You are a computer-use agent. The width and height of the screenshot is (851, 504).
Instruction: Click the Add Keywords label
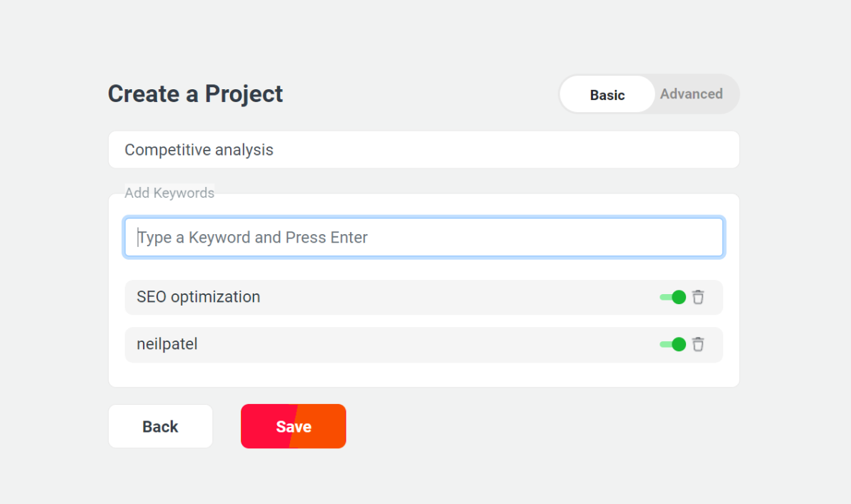click(x=169, y=193)
